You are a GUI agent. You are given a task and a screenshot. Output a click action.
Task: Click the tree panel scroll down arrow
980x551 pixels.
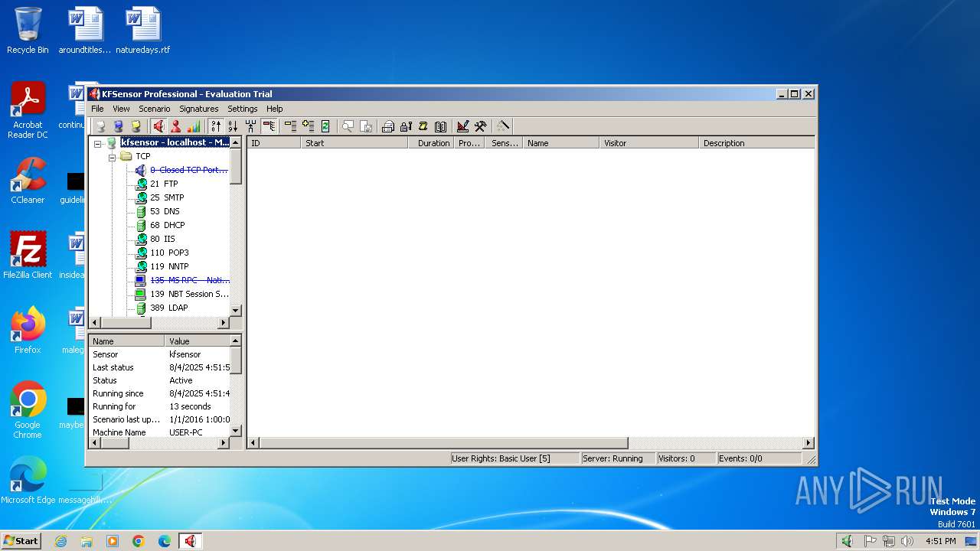click(236, 311)
